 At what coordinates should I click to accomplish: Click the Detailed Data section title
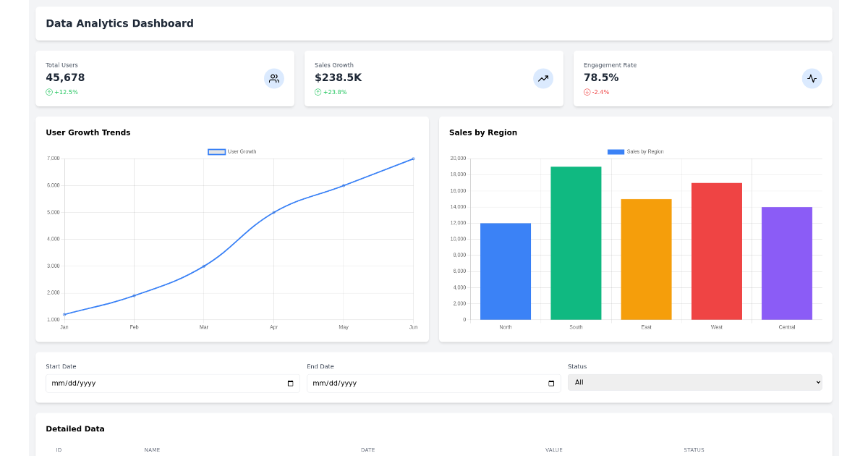pos(75,428)
